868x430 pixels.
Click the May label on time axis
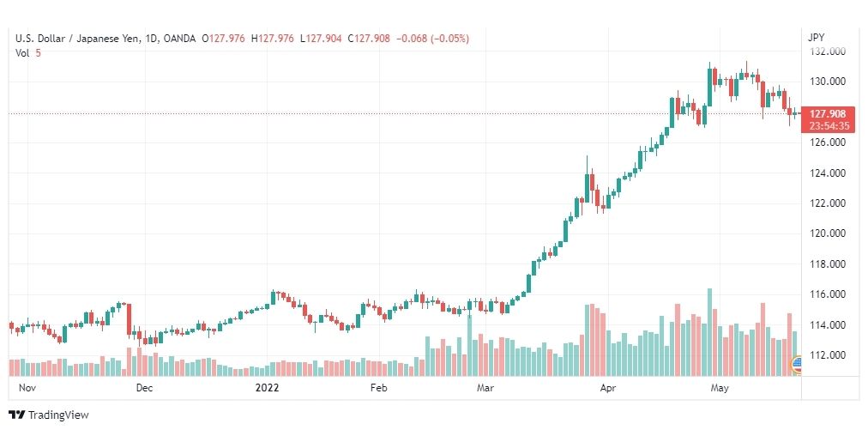click(719, 388)
